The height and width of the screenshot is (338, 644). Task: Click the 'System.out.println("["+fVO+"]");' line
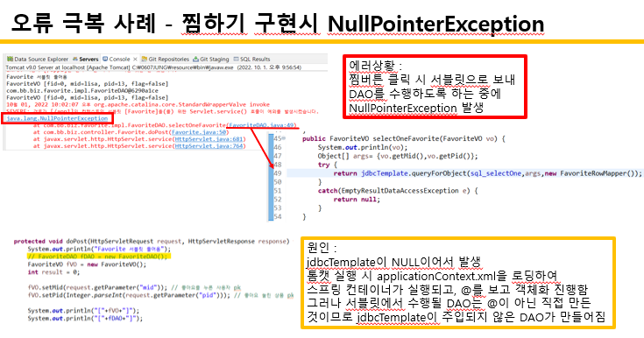click(x=83, y=311)
